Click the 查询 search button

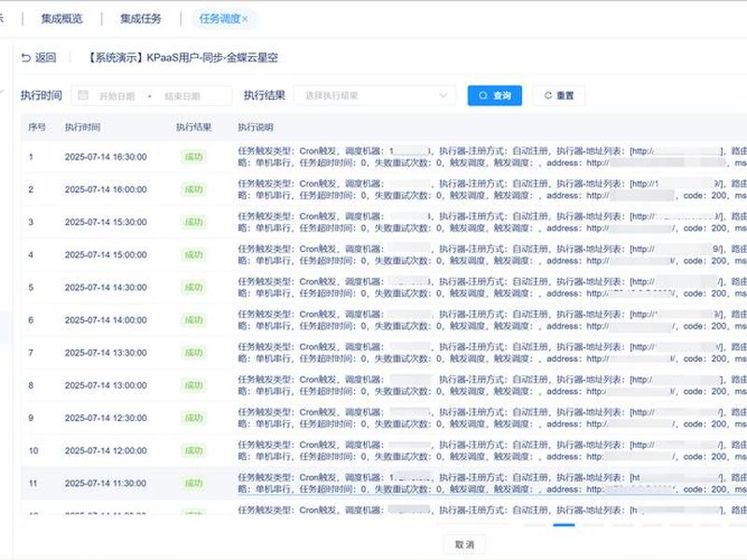[495, 95]
